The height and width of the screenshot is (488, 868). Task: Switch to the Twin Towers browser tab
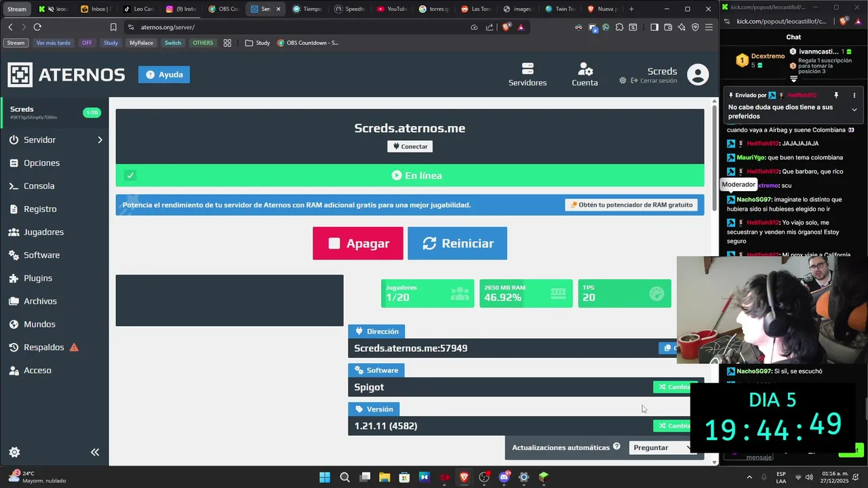560,9
